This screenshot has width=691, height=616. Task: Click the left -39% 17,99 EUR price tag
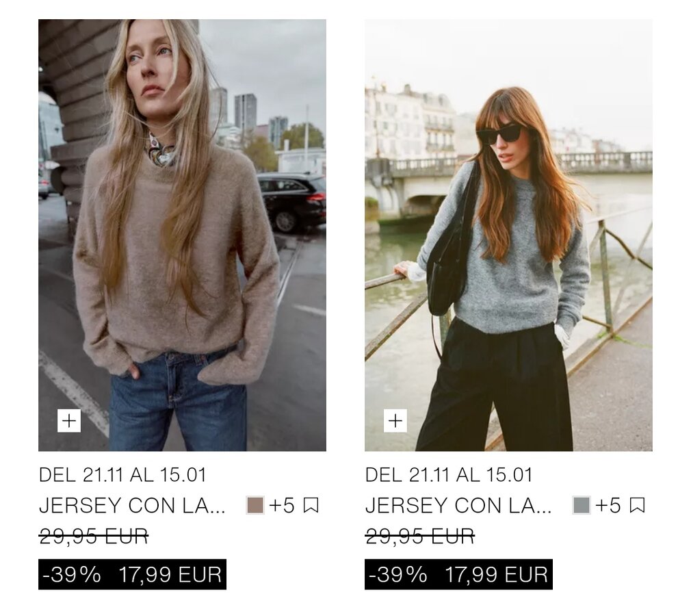pos(132,574)
